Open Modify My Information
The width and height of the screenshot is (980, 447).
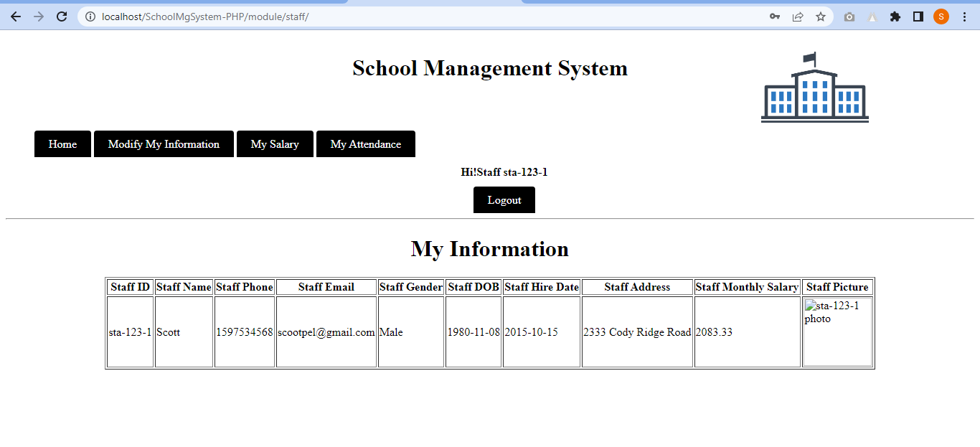164,143
